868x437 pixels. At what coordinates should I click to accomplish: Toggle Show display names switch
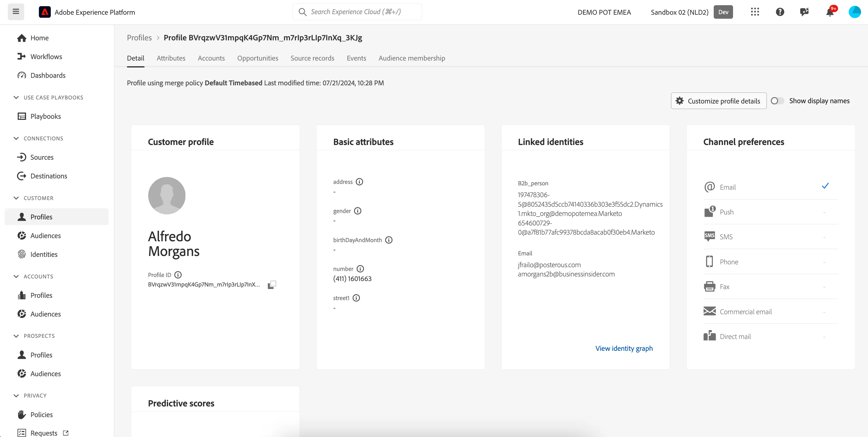(x=777, y=101)
